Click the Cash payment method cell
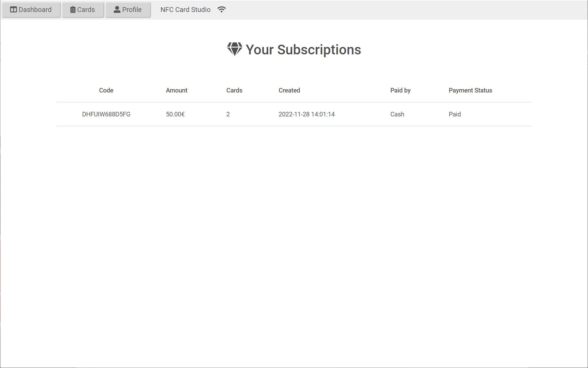 (397, 114)
